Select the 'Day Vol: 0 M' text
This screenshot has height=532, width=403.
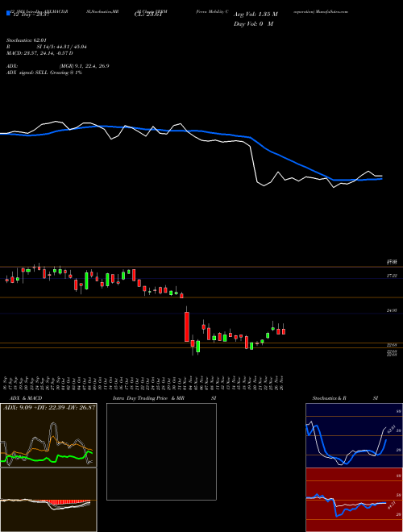253,24
